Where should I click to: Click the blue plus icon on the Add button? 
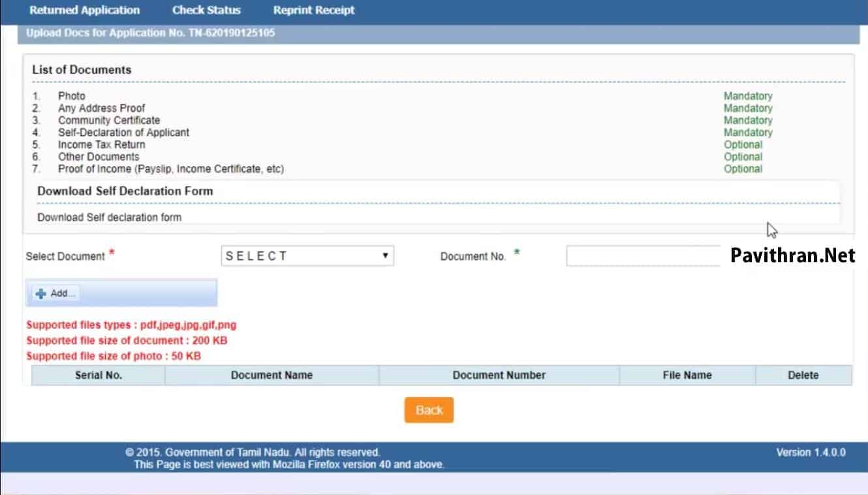(41, 294)
